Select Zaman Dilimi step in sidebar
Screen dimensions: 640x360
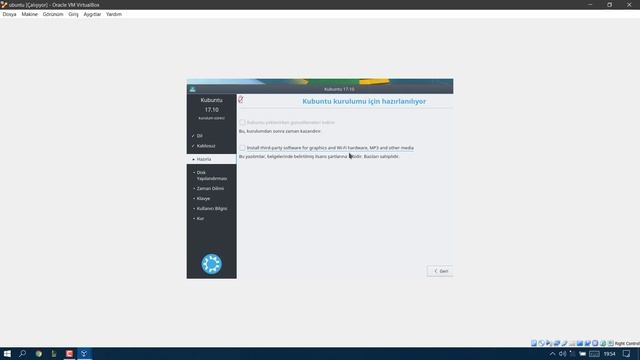click(210, 189)
